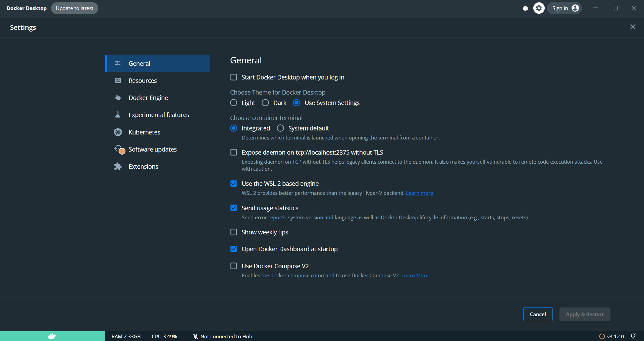Click the Resources disk icon
The image size is (644, 341).
coord(118,80)
